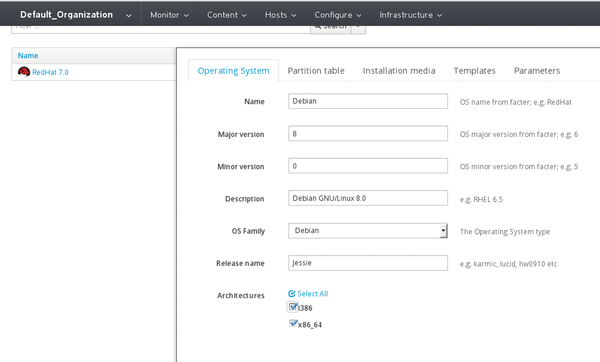Click the 'The Operating System type' hint
The height and width of the screenshot is (362, 600).
(505, 232)
